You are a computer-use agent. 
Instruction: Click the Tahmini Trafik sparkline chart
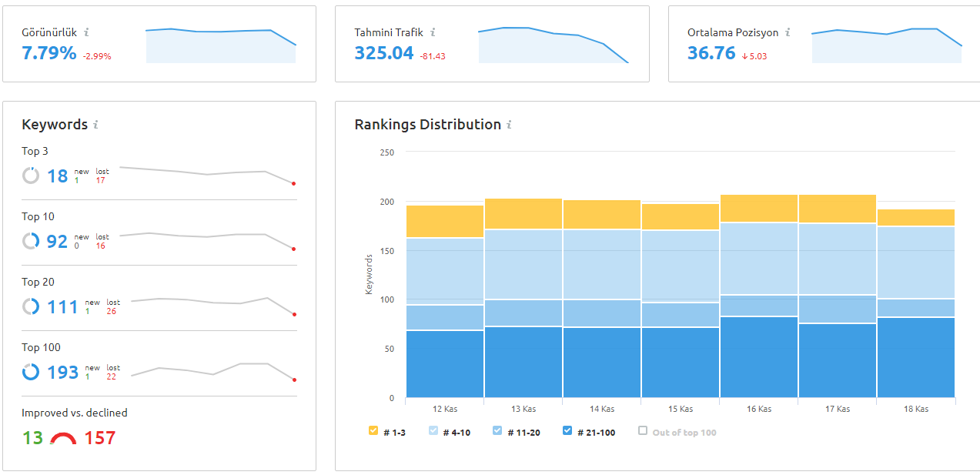pyautogui.click(x=554, y=45)
